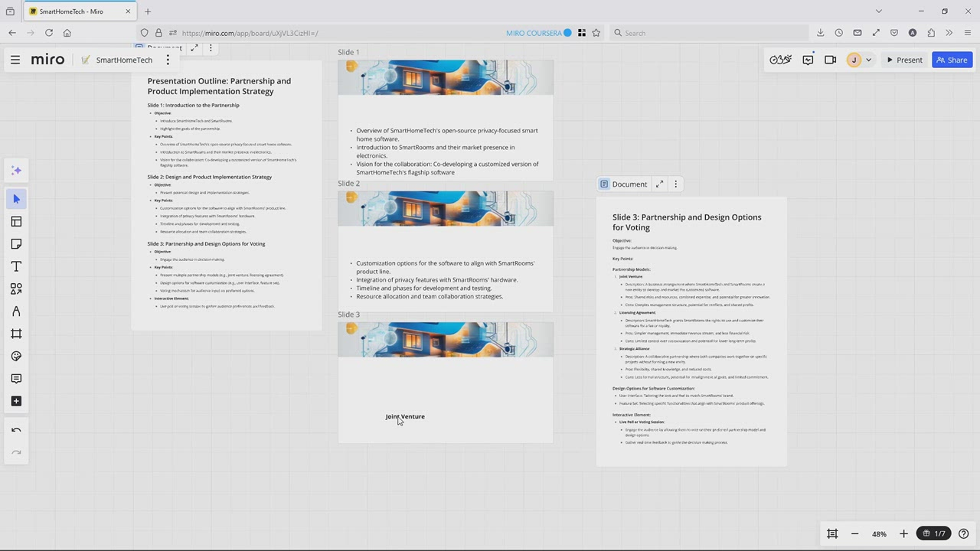The height and width of the screenshot is (551, 980).
Task: Expand the Slide 3 document to full view
Action: [659, 184]
